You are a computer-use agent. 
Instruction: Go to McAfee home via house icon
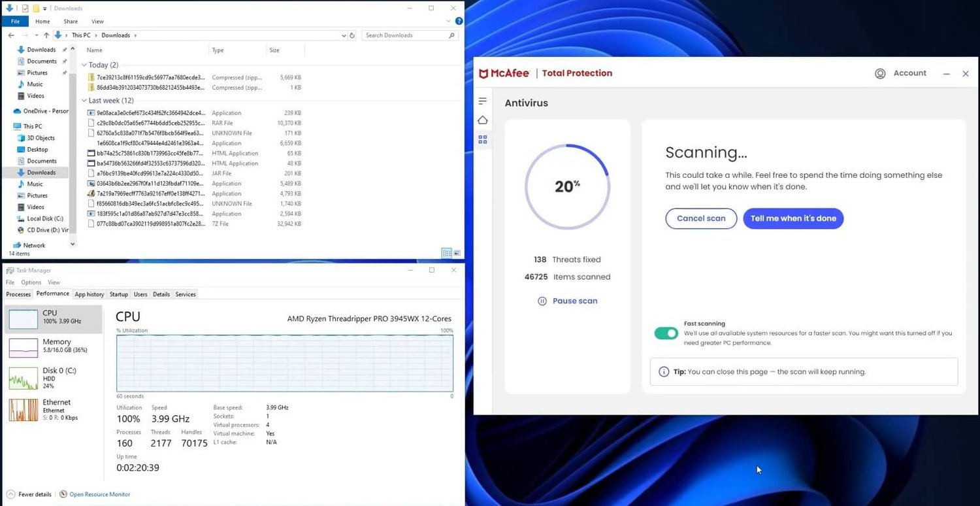483,120
